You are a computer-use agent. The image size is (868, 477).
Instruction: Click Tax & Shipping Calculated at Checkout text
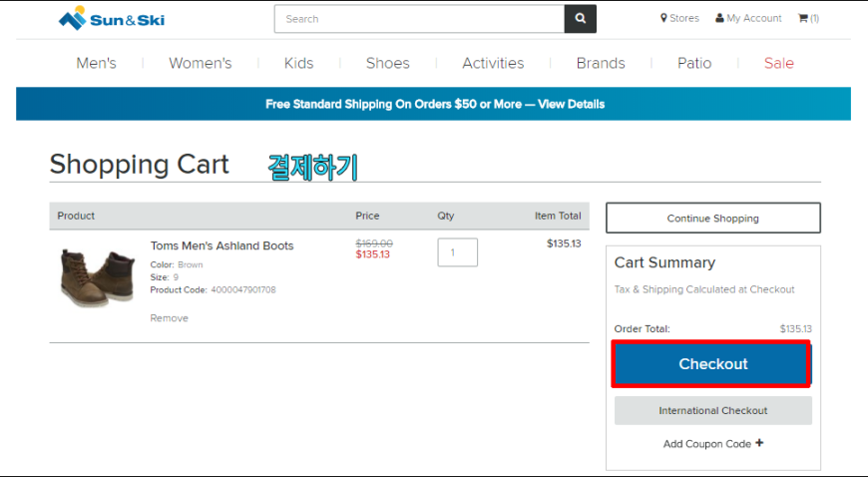click(x=704, y=289)
